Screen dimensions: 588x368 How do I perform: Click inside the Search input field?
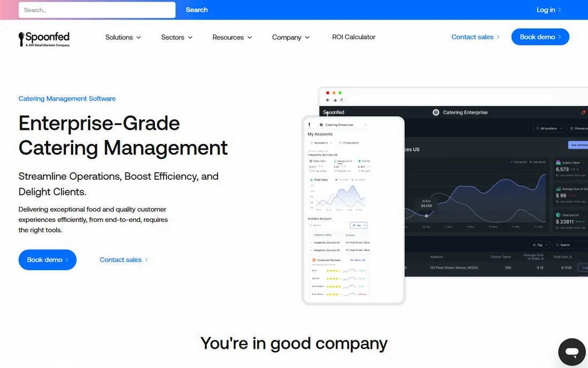pos(97,10)
